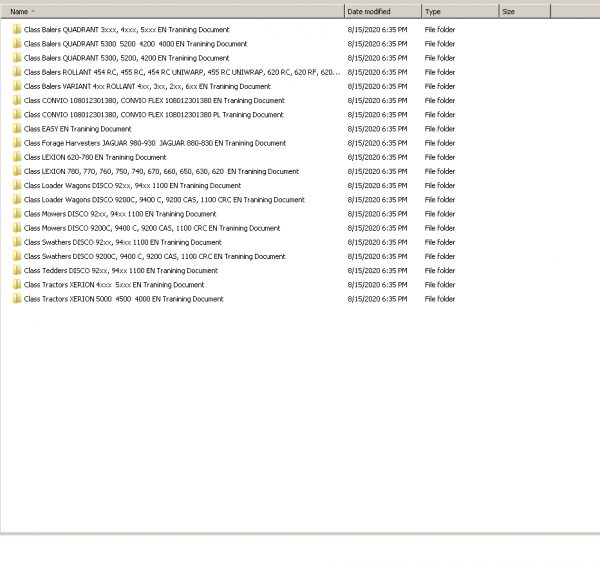Select CONVIO FLEX 108012301380 PL Training Document name
This screenshot has width=600, height=563.
tap(153, 114)
